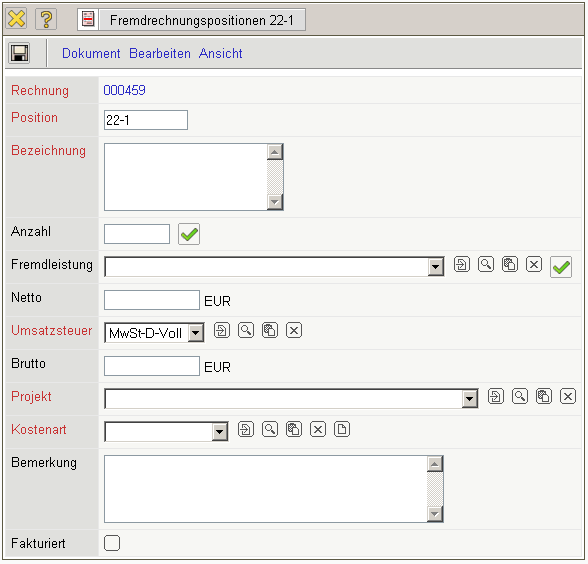Search Projekt with magnifier icon
This screenshot has height=564, width=588.
[x=520, y=396]
